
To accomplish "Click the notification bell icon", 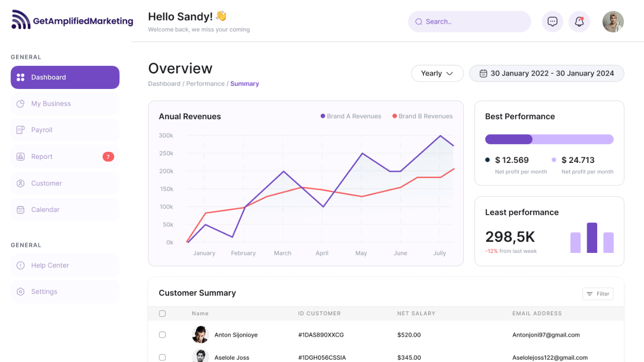I will pyautogui.click(x=579, y=22).
